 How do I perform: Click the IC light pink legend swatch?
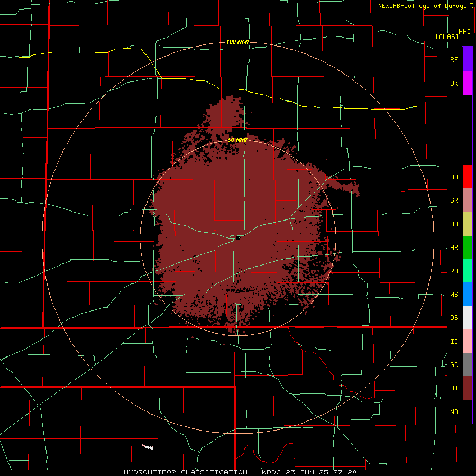[467, 341]
